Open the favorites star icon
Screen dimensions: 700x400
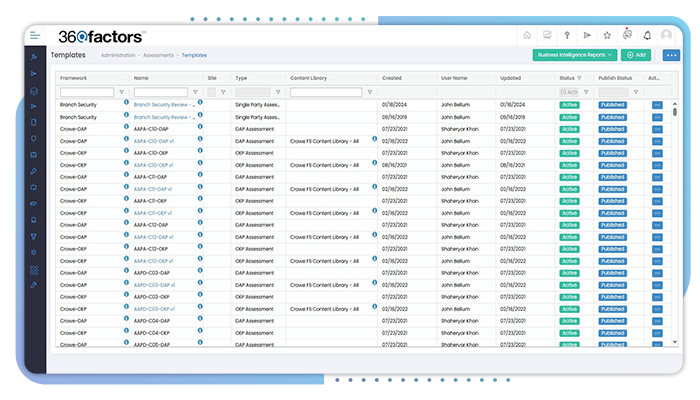click(x=607, y=35)
